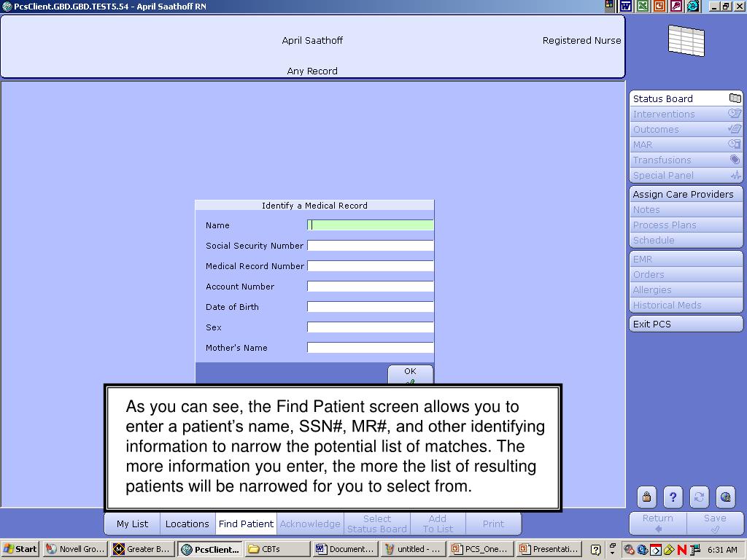Launch Word from the Office shortcut bar
The height and width of the screenshot is (560, 747).
click(626, 6)
